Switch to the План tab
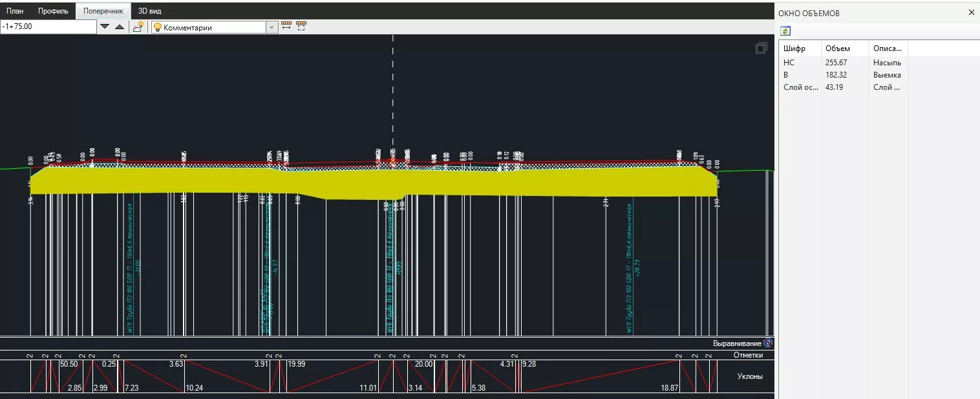Image resolution: width=980 pixels, height=399 pixels. click(x=15, y=11)
